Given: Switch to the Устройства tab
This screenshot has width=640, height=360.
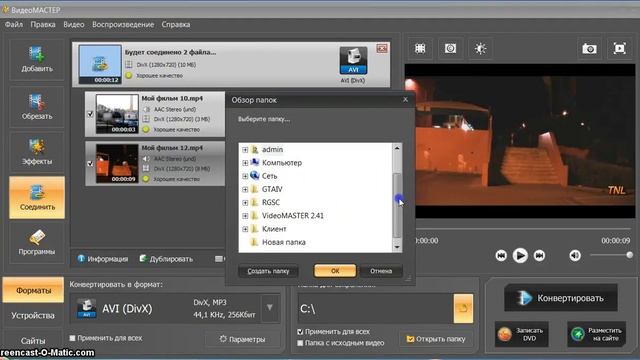Looking at the screenshot, I should [x=33, y=316].
